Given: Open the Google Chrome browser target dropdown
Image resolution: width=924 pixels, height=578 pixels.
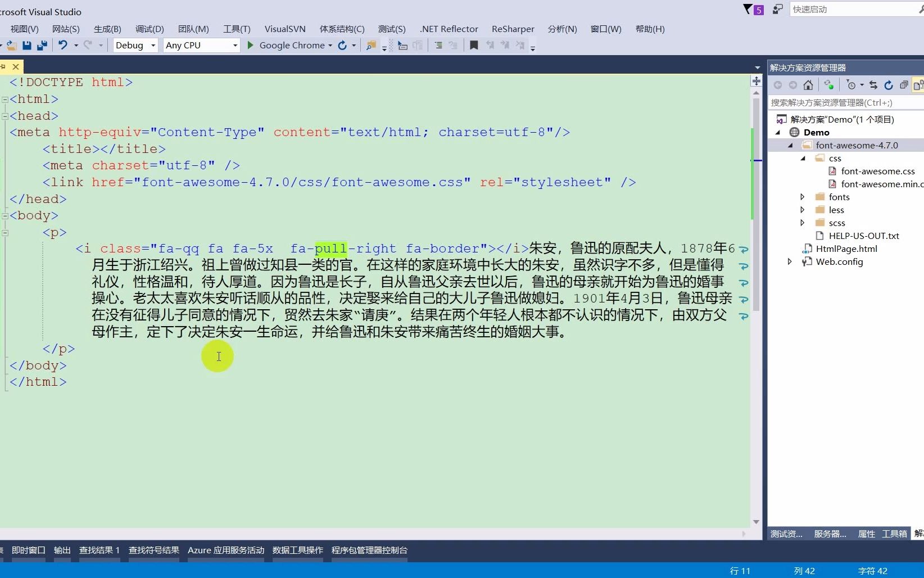Looking at the screenshot, I should pyautogui.click(x=330, y=46).
